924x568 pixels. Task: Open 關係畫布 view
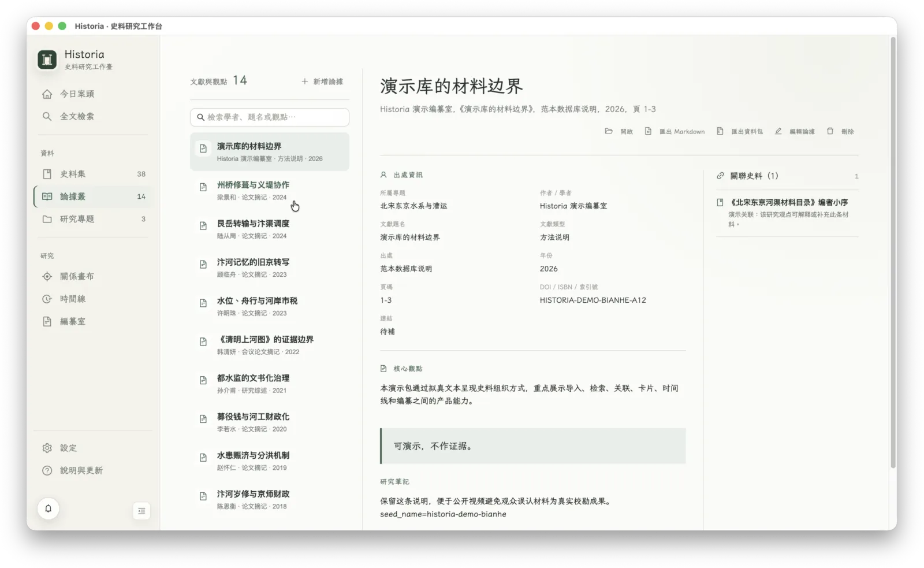coord(92,276)
